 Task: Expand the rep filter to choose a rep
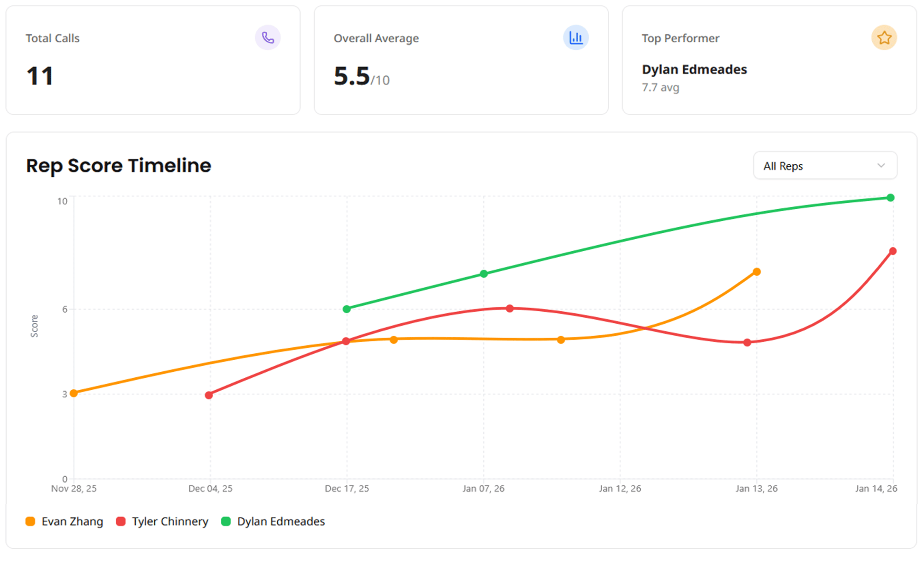(x=825, y=165)
